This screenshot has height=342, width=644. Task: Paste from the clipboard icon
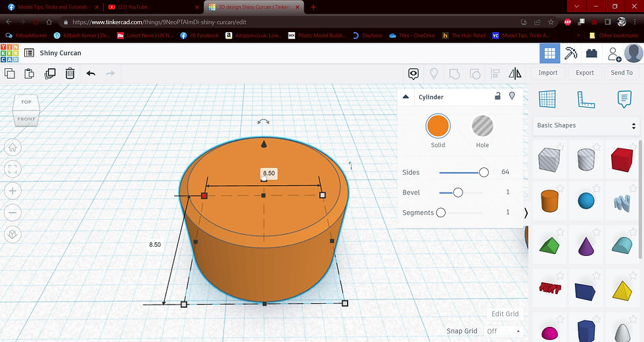click(29, 74)
